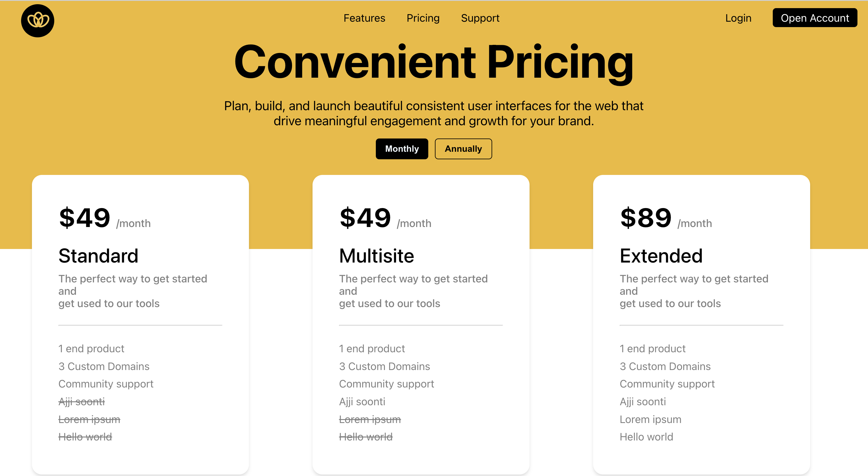Click '1 end product' under Multisite plan
The height and width of the screenshot is (476, 868).
coord(372,348)
